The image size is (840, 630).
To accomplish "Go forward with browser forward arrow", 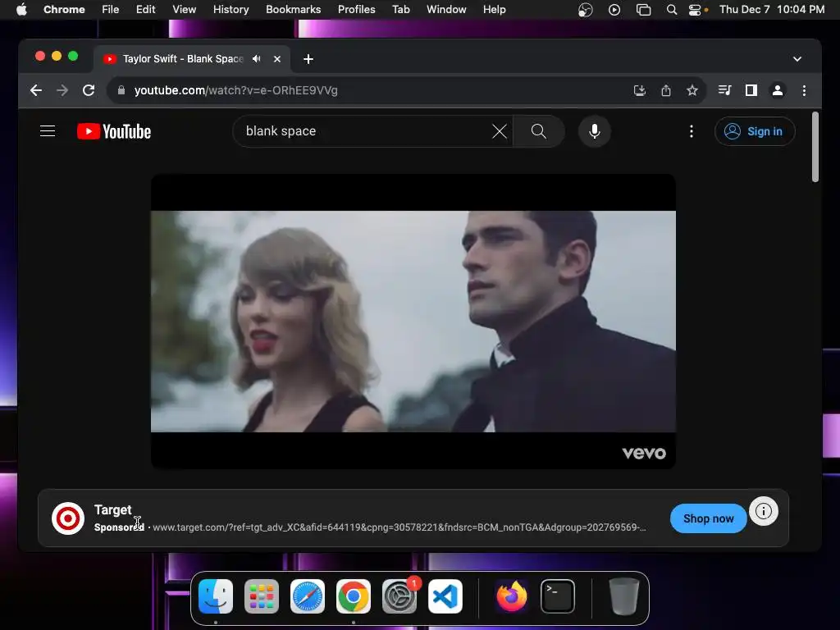I will 62,90.
